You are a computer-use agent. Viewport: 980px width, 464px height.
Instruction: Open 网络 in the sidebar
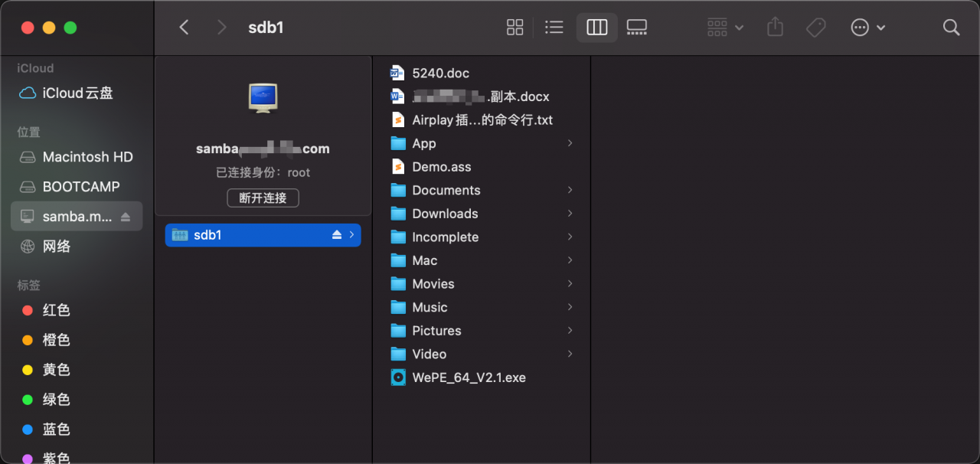[x=77, y=247]
